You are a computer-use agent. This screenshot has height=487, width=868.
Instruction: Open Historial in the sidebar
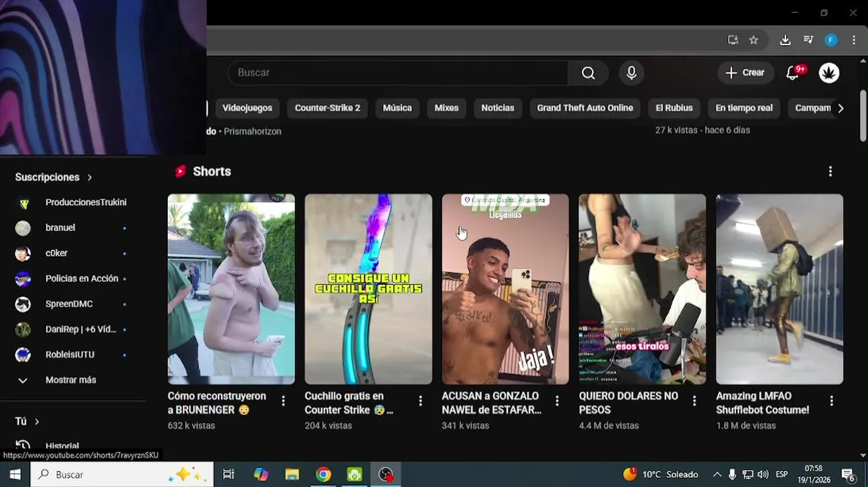tap(62, 446)
